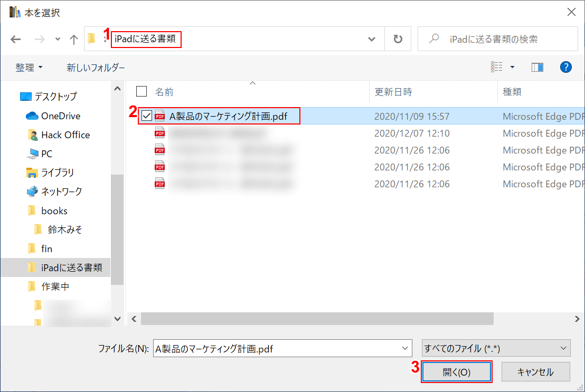Select file A製品のマーケティング計画.pdf
Viewport: 585px width, 392px height.
(x=228, y=116)
